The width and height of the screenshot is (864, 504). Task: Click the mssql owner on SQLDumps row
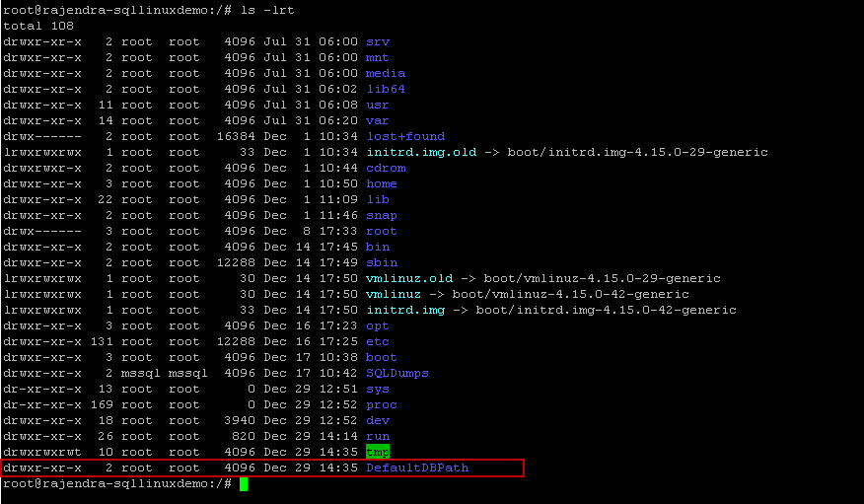tap(140, 374)
